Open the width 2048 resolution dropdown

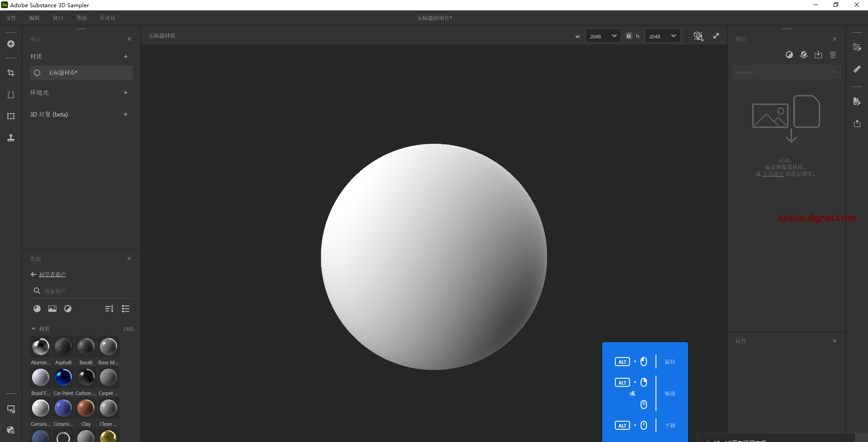603,36
